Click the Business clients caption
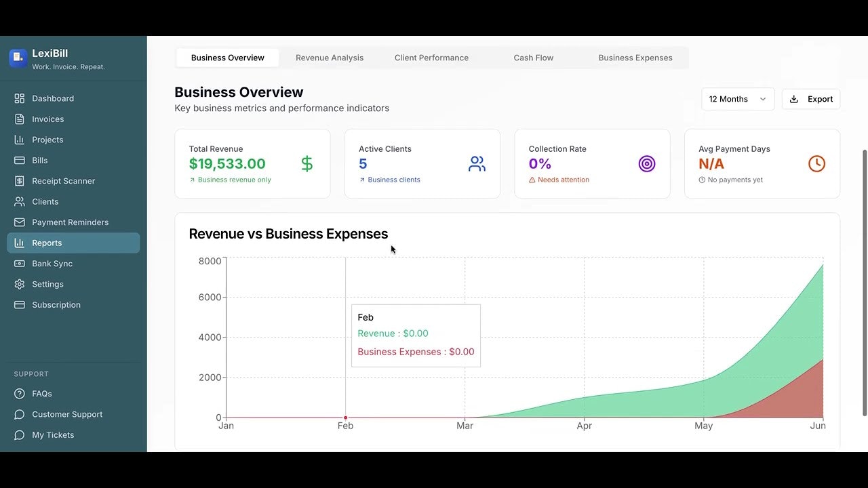 point(394,180)
